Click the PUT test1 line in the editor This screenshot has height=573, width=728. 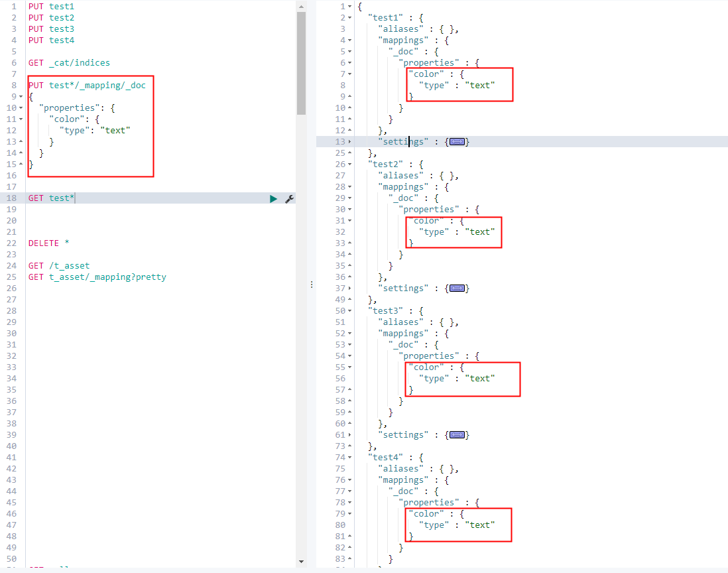(x=51, y=7)
